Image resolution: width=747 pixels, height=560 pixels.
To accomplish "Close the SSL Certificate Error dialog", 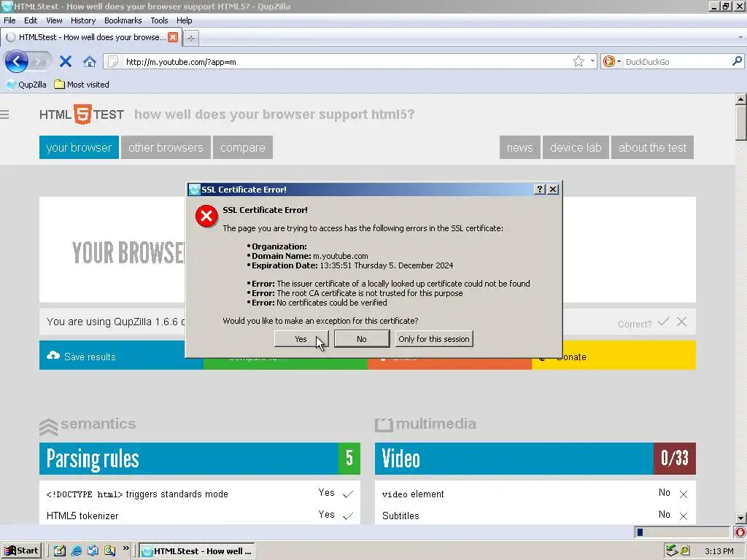I will [553, 189].
